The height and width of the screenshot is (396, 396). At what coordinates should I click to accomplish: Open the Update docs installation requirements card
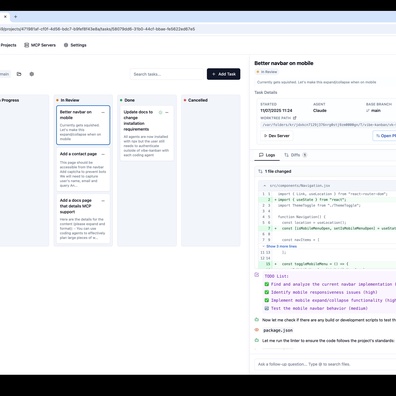(x=147, y=133)
